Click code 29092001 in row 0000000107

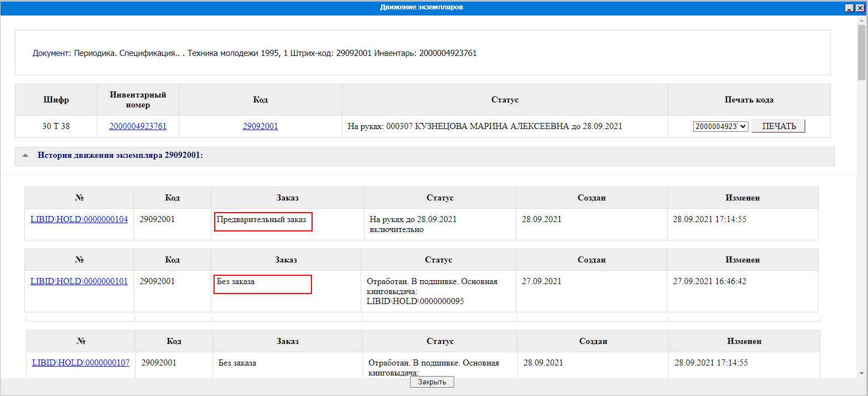click(159, 363)
